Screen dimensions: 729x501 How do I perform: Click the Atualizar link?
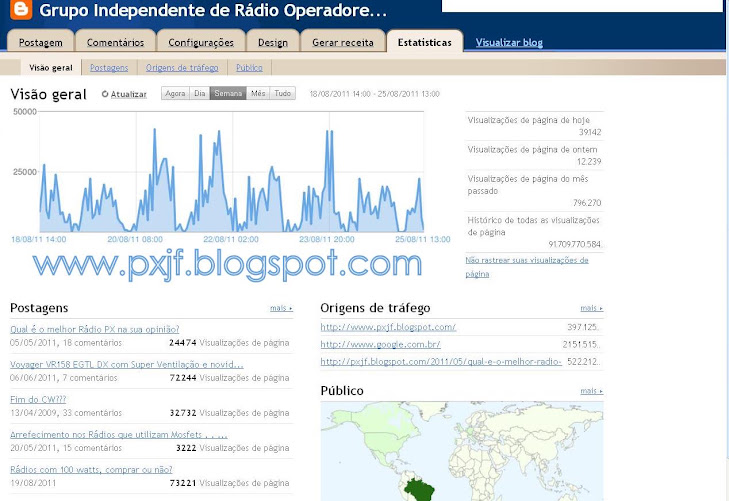(128, 94)
